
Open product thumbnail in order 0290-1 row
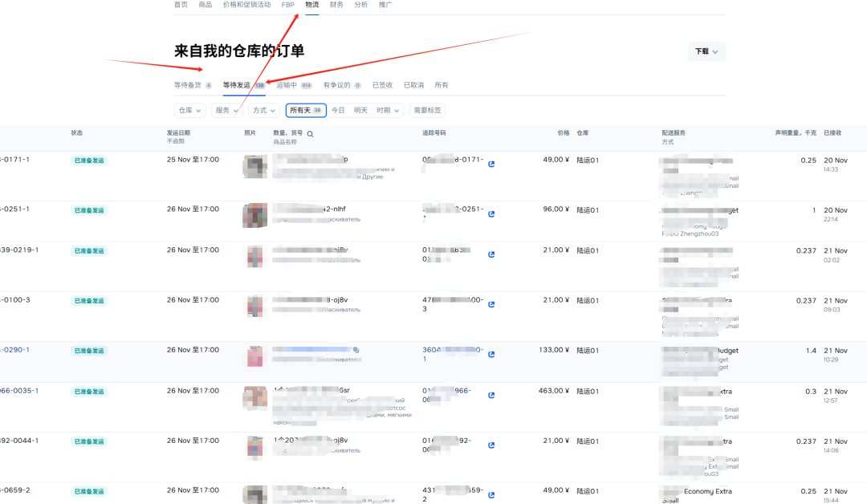click(x=255, y=356)
